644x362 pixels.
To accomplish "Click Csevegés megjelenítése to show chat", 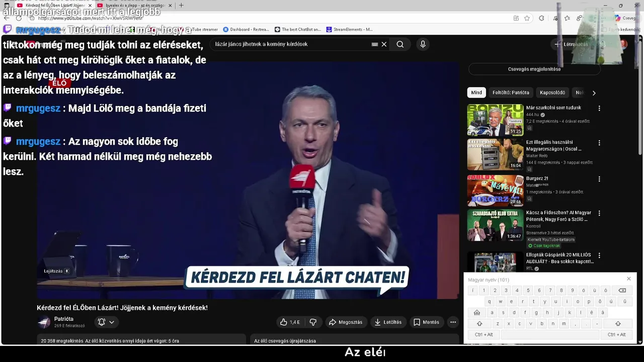I will click(534, 69).
